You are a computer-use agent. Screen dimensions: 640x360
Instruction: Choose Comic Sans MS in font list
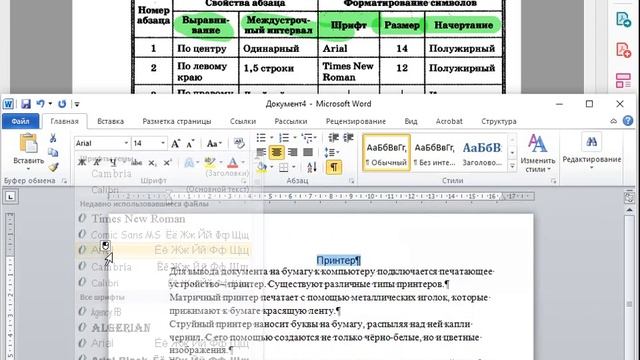point(163,235)
